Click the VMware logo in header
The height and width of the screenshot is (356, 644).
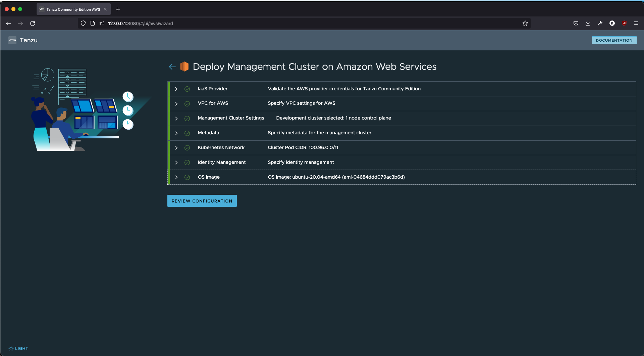tap(12, 40)
